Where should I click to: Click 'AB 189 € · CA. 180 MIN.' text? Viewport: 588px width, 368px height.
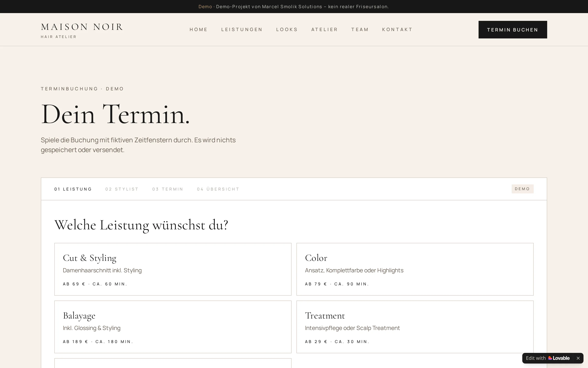98,342
